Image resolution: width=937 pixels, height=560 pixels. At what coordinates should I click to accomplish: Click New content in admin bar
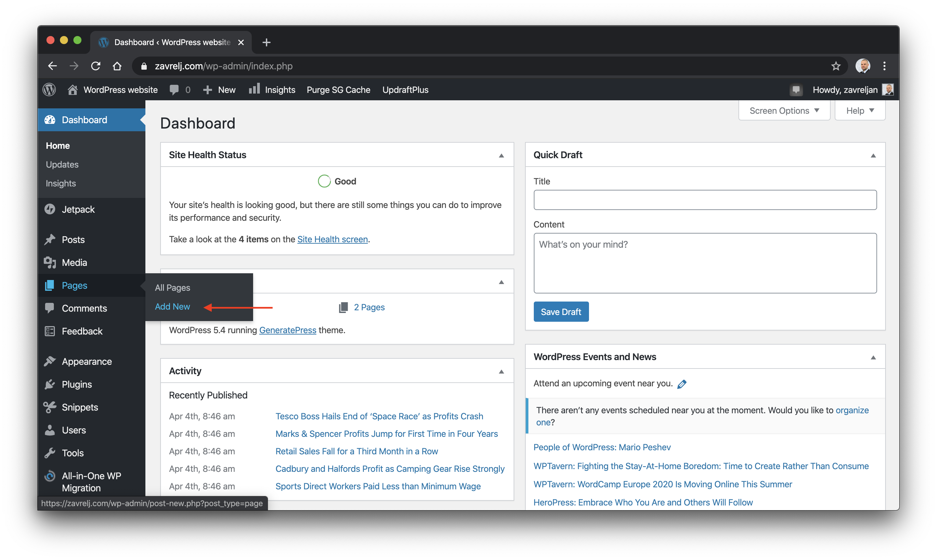point(219,90)
